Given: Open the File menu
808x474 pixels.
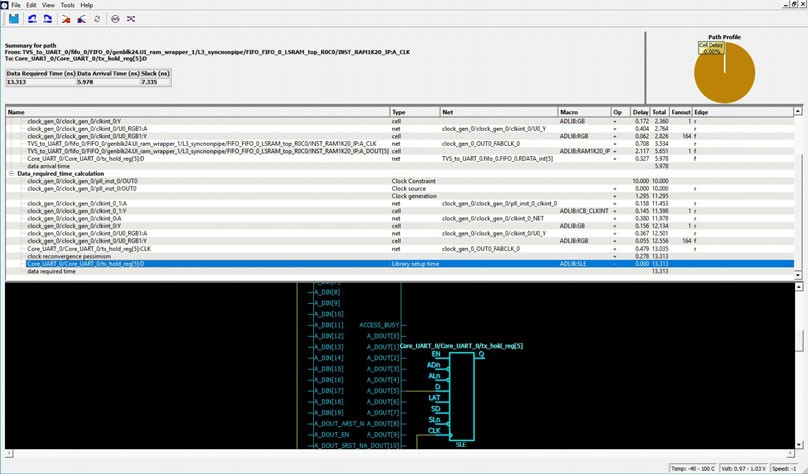Looking at the screenshot, I should (x=16, y=5).
